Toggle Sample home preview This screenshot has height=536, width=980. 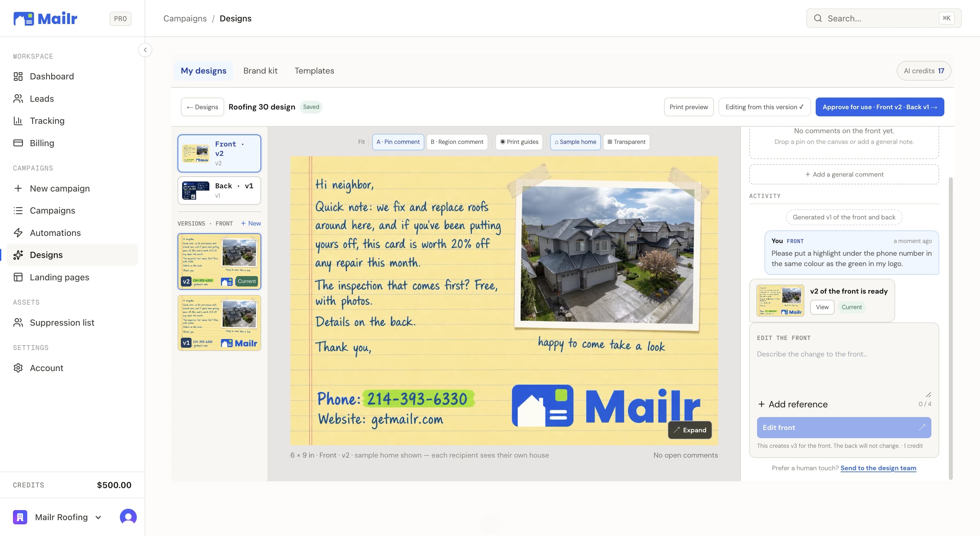click(x=575, y=142)
